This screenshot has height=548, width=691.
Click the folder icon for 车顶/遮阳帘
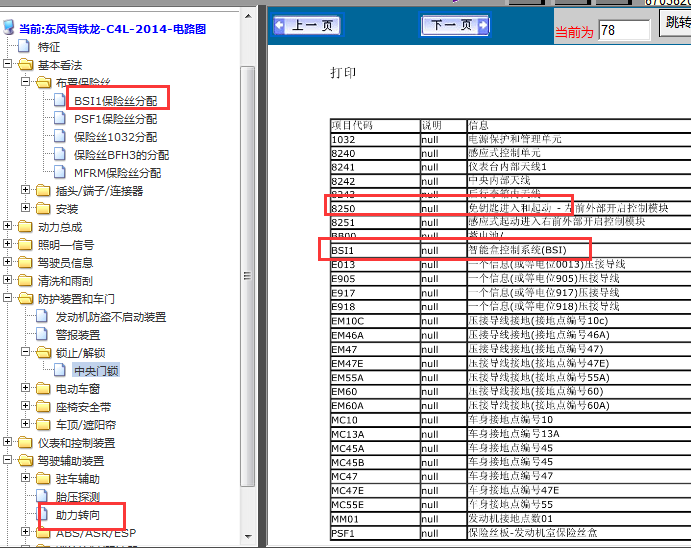43,425
